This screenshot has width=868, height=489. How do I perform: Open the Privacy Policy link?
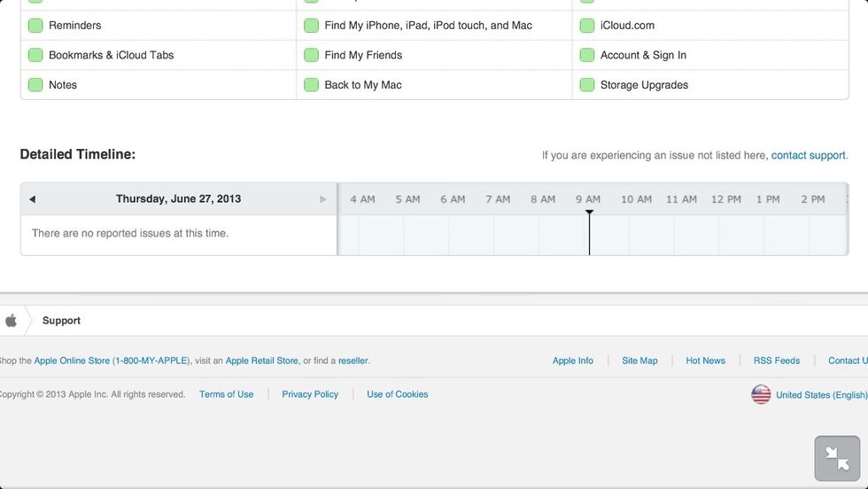[x=310, y=394]
